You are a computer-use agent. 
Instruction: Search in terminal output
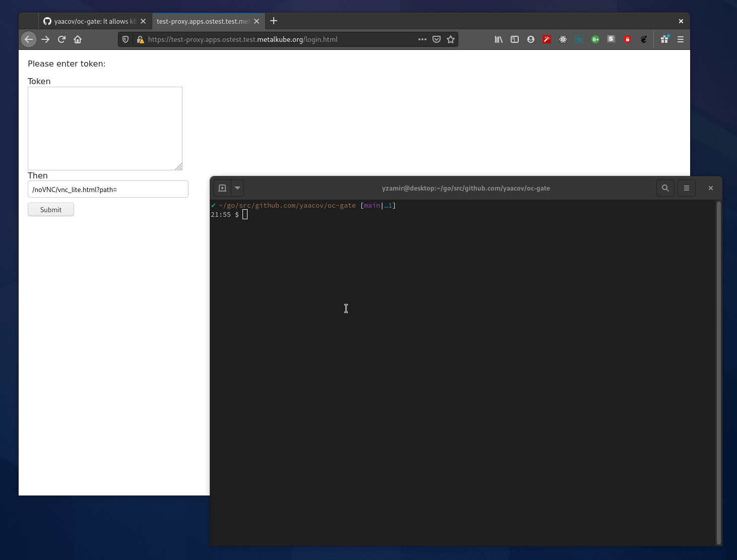coord(665,188)
